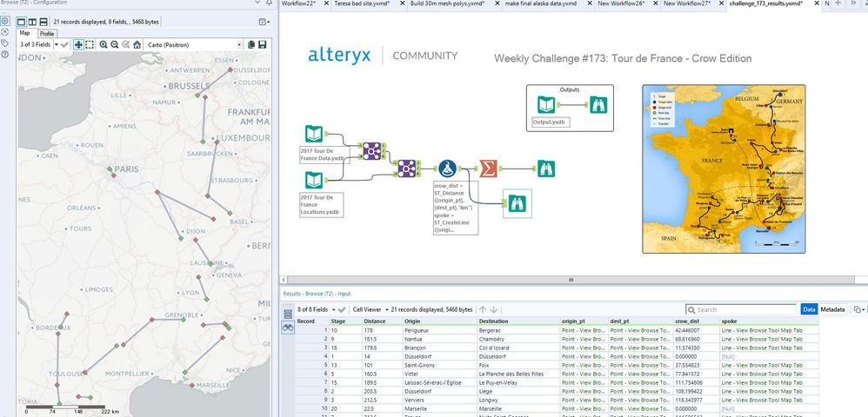Switch to the Profile tab

pos(47,34)
